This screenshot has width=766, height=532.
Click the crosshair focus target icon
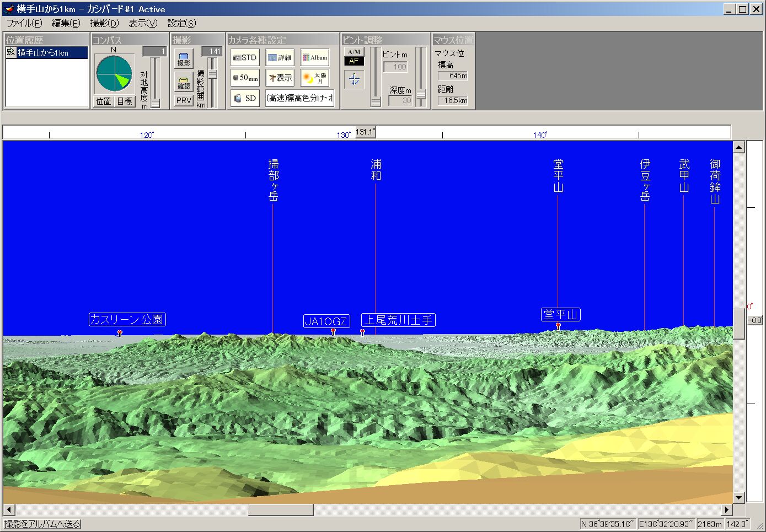354,80
